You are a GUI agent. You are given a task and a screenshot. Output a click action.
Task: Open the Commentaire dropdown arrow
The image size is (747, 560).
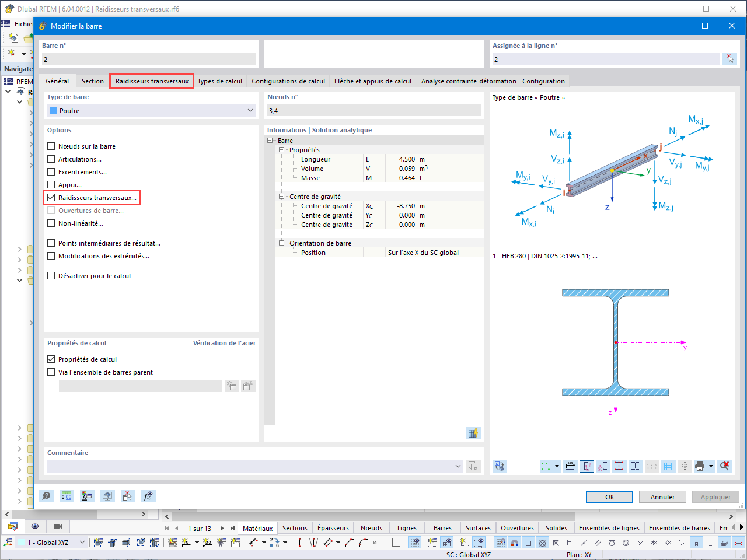[x=458, y=466]
